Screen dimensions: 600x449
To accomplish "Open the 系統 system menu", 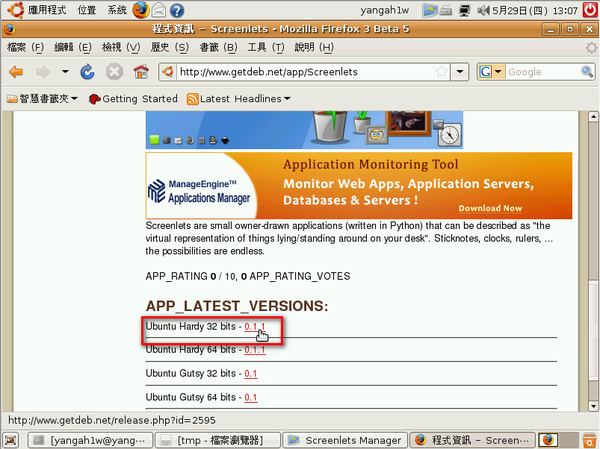I will [x=117, y=10].
